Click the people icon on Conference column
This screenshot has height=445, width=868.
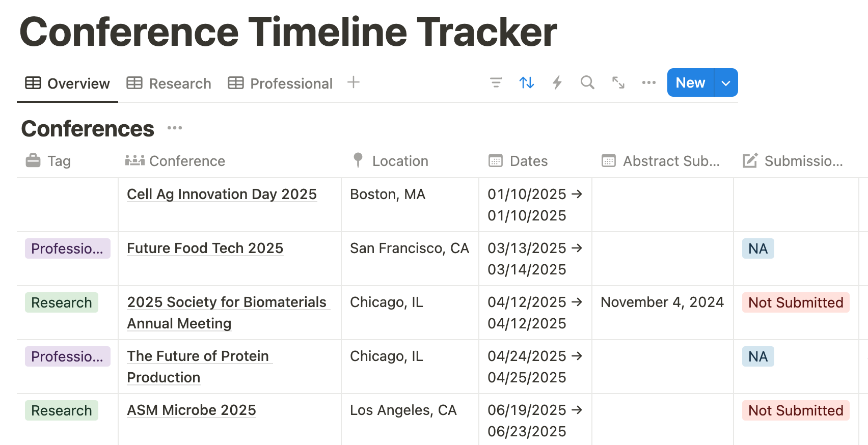135,160
